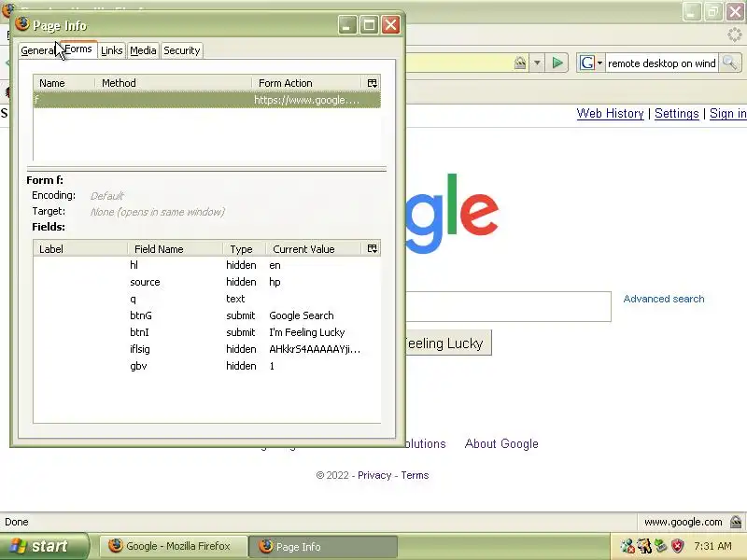
Task: Click the Windows start button
Action: (x=44, y=546)
